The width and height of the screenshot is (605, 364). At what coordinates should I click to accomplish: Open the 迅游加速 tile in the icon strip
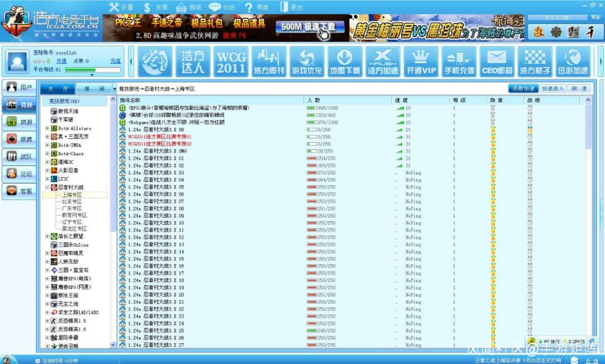[573, 62]
